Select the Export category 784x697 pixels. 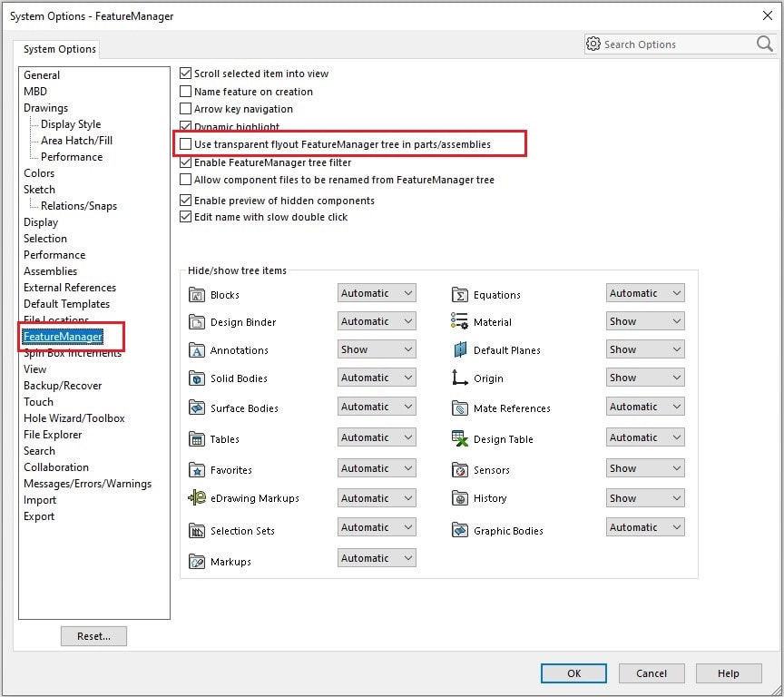pyautogui.click(x=39, y=516)
